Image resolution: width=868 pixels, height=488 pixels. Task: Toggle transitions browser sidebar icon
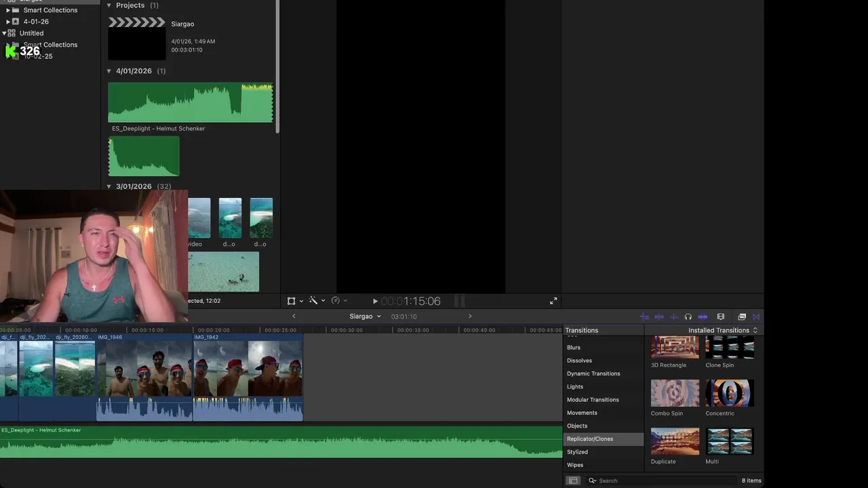pyautogui.click(x=573, y=481)
